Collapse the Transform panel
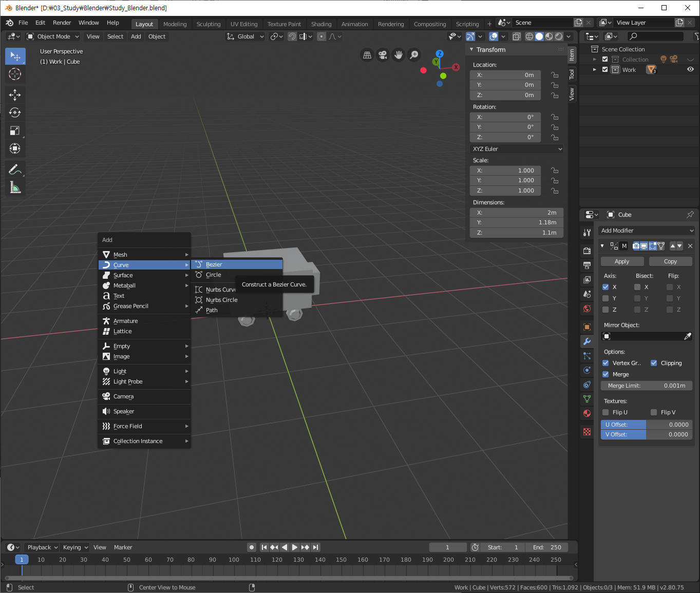 tap(471, 50)
